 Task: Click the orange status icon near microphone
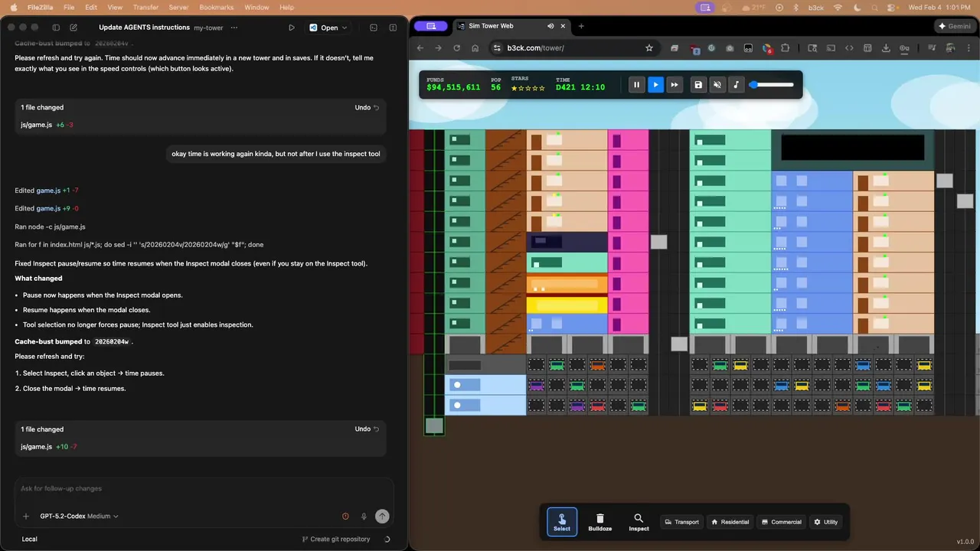click(345, 517)
